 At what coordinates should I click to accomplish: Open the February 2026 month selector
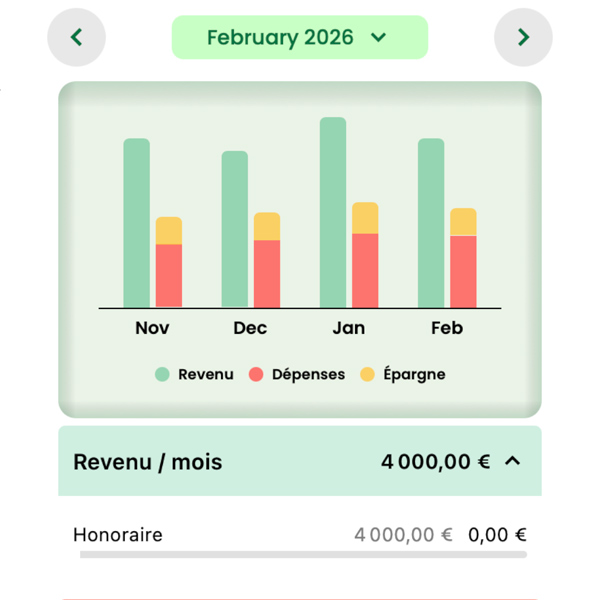pyautogui.click(x=299, y=38)
